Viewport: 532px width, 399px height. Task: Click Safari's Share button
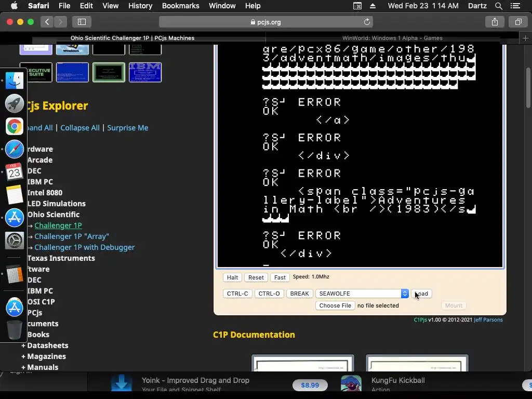pos(495,22)
